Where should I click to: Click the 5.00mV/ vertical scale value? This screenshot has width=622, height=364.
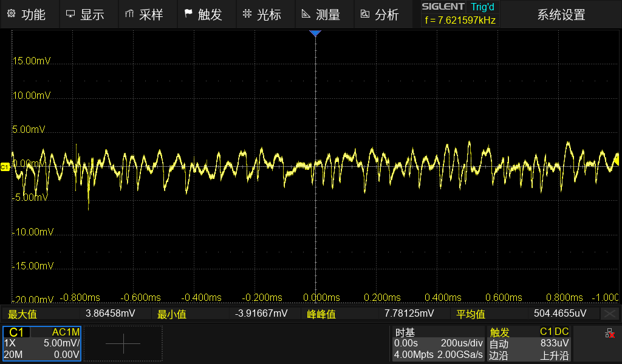61,343
